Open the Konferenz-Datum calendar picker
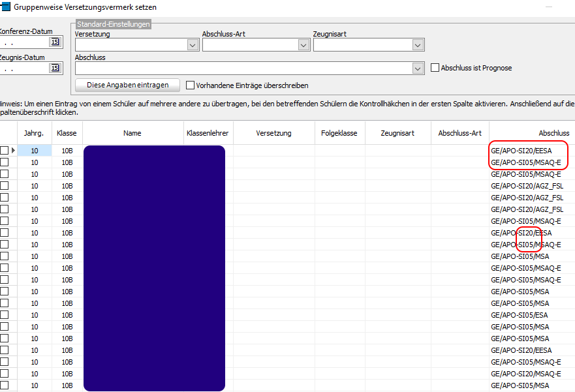 (x=55, y=42)
